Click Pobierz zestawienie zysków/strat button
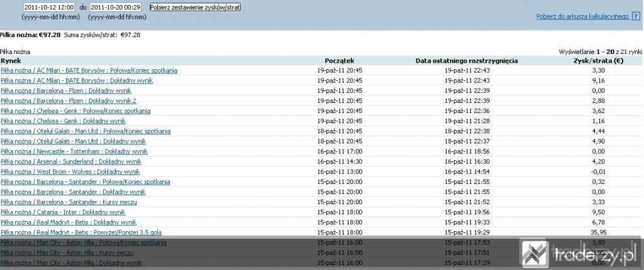The image size is (644, 270). 195,8
